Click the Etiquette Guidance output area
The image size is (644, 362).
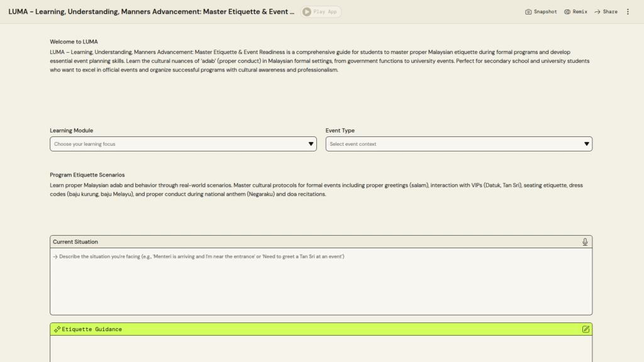(321, 349)
